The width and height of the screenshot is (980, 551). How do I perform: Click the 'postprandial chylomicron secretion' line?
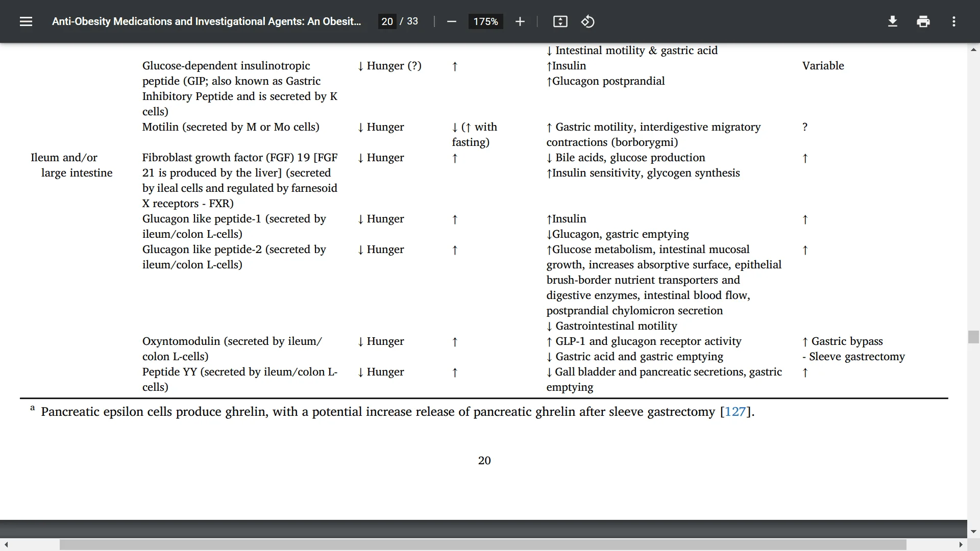click(x=634, y=311)
